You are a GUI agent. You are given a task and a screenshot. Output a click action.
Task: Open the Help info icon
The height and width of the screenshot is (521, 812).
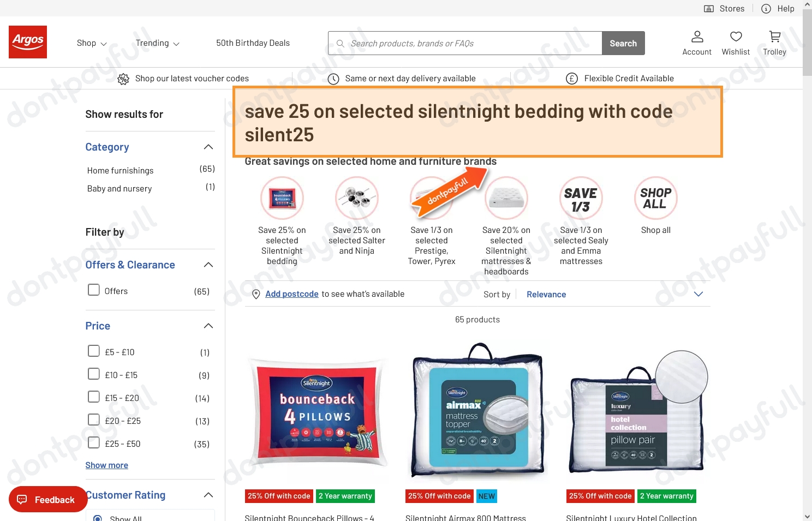[x=766, y=9]
